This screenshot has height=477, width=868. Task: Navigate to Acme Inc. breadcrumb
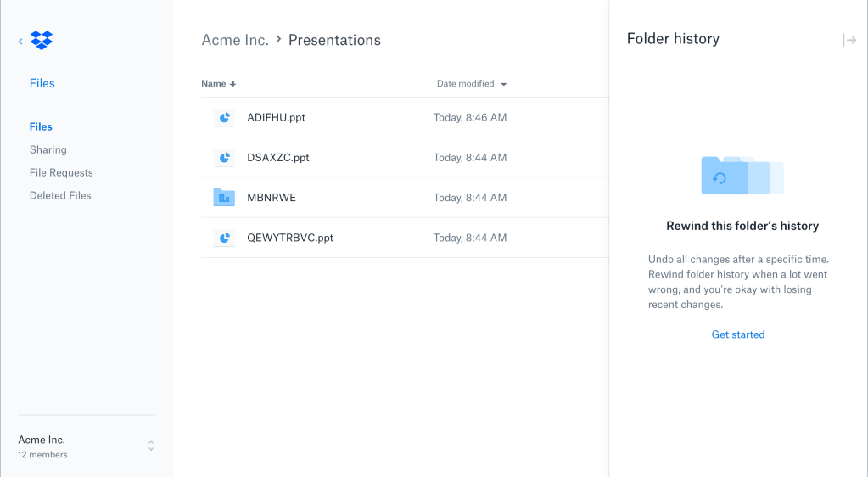pos(235,40)
